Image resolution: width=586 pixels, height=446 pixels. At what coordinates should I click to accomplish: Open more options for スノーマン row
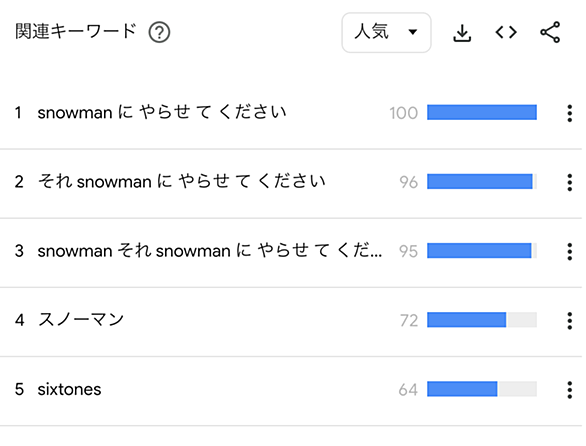(570, 320)
